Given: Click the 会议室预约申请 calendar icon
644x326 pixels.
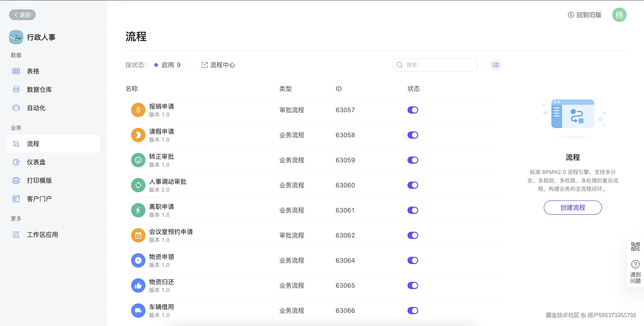Looking at the screenshot, I should [x=138, y=235].
